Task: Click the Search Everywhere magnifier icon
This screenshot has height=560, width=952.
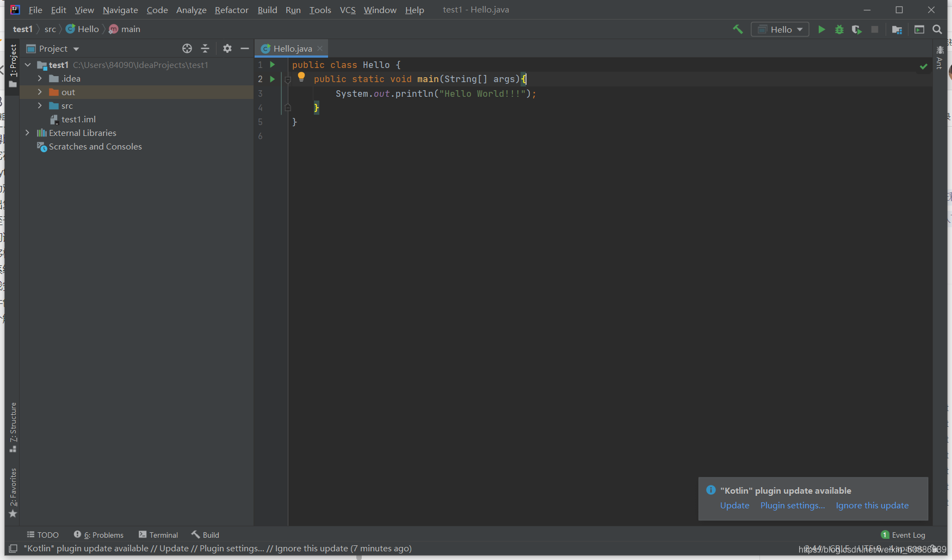Action: coord(937,29)
